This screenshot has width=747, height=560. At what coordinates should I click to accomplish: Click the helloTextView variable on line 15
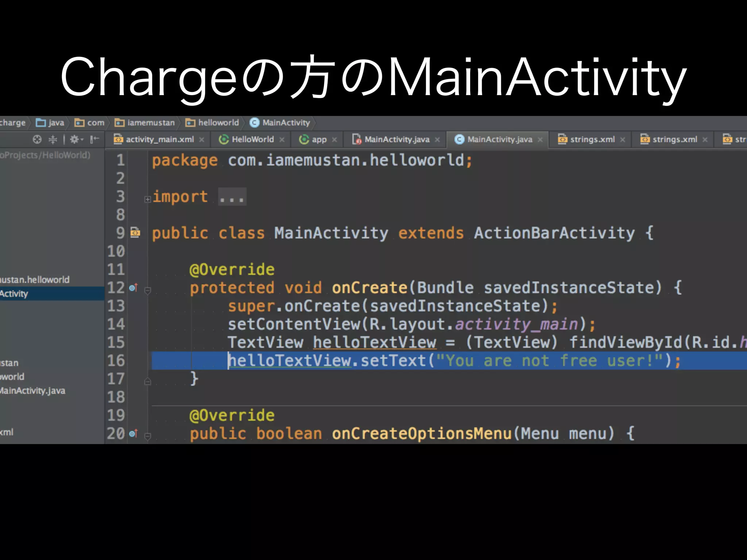pyautogui.click(x=375, y=343)
